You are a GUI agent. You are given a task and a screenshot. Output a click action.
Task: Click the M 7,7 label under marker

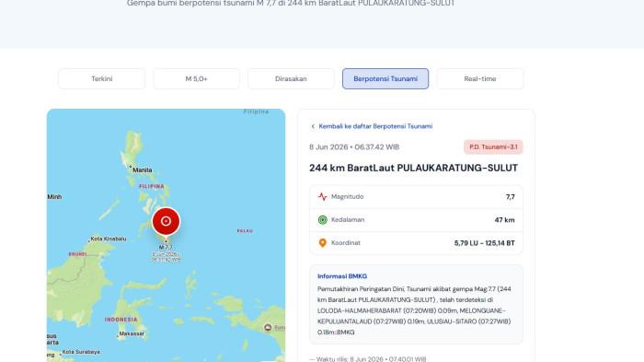point(166,247)
